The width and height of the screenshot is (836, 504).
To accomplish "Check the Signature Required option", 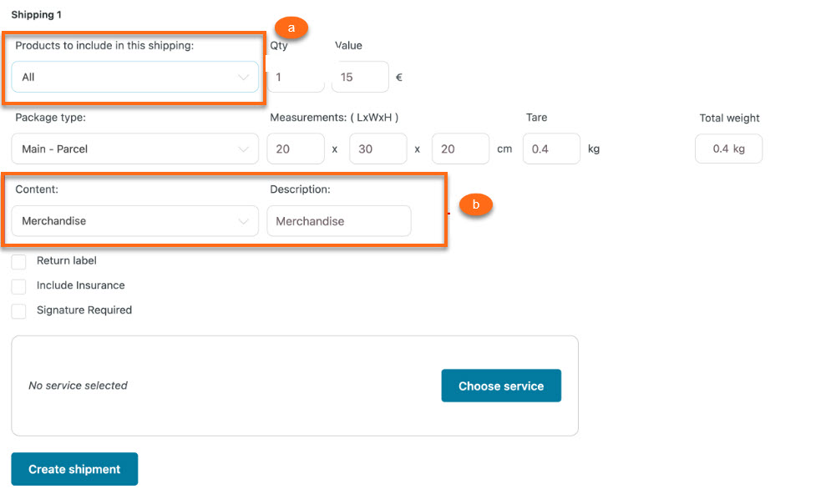I will (x=19, y=311).
